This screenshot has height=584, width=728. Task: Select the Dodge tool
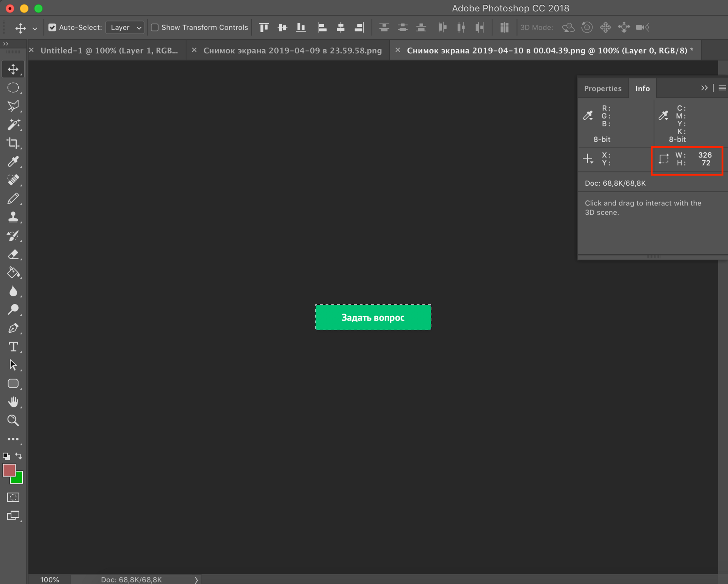[13, 310]
